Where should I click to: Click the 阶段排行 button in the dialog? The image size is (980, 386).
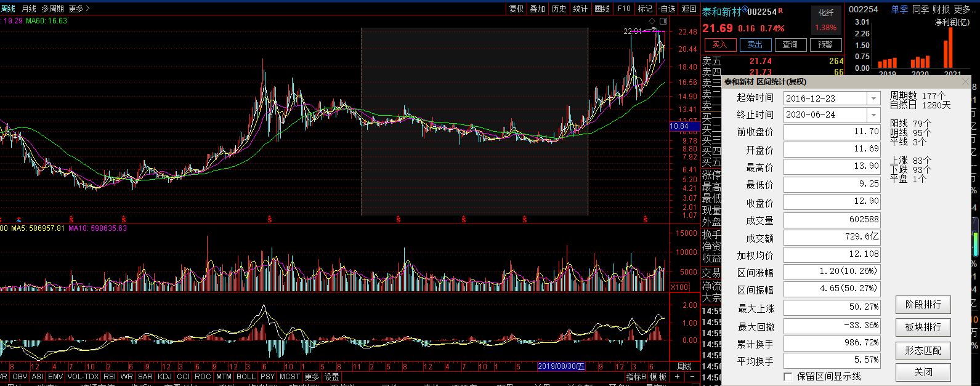pyautogui.click(x=923, y=304)
